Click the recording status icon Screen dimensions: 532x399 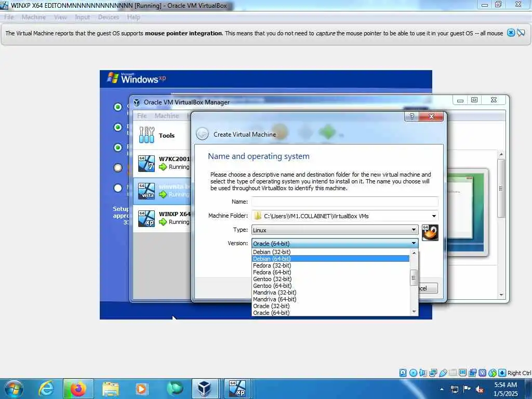point(472,373)
